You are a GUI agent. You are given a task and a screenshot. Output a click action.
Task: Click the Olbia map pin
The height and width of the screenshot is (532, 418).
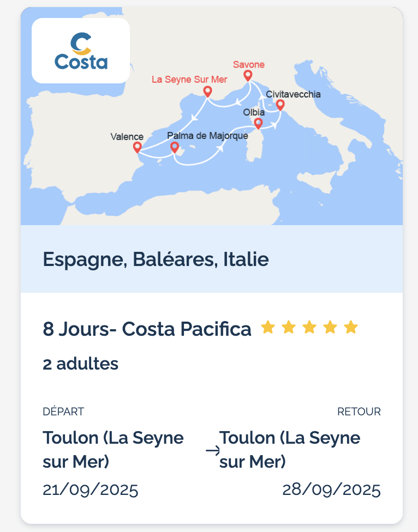[x=258, y=124]
